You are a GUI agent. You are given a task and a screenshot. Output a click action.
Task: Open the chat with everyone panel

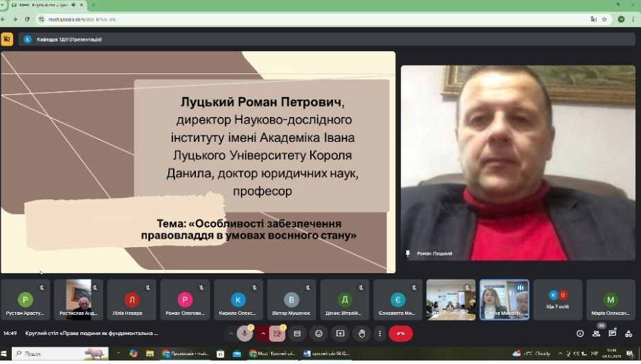pos(612,334)
